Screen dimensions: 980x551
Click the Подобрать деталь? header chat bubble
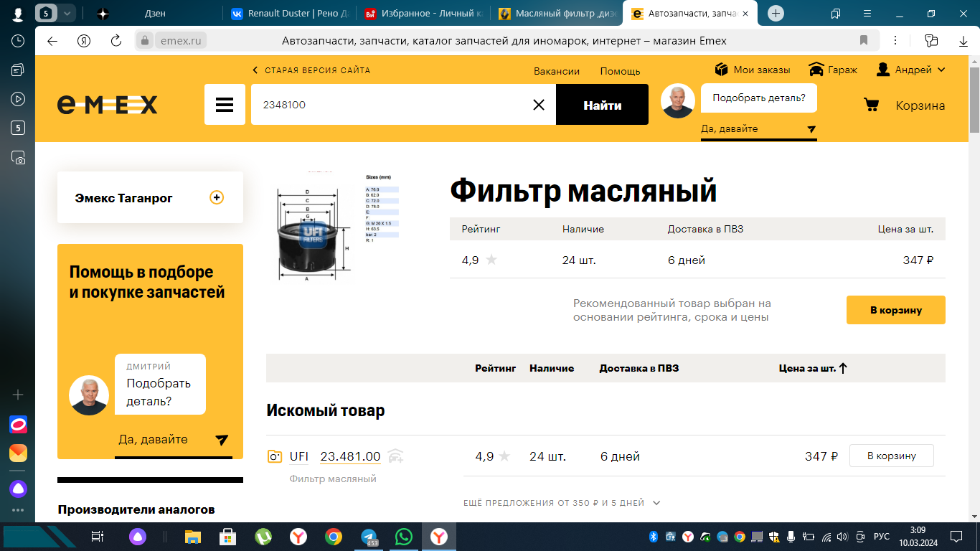tap(758, 98)
